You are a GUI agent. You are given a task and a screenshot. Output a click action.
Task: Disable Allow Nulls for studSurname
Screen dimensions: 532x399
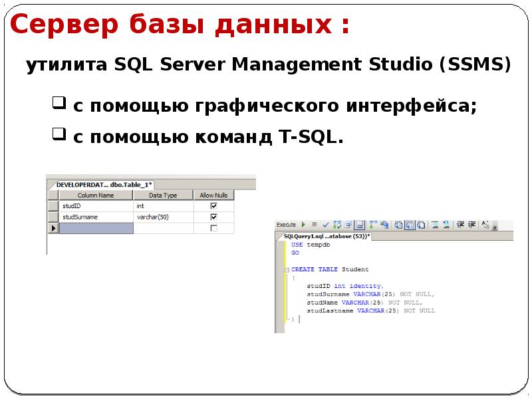pyautogui.click(x=214, y=217)
